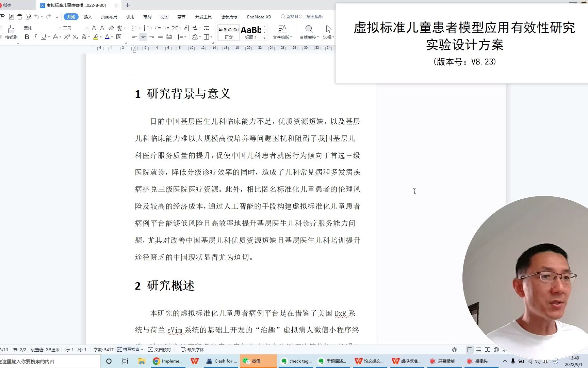Image resolution: width=588 pixels, height=368 pixels.
Task: Expand the styles gallery list
Action: click(264, 38)
